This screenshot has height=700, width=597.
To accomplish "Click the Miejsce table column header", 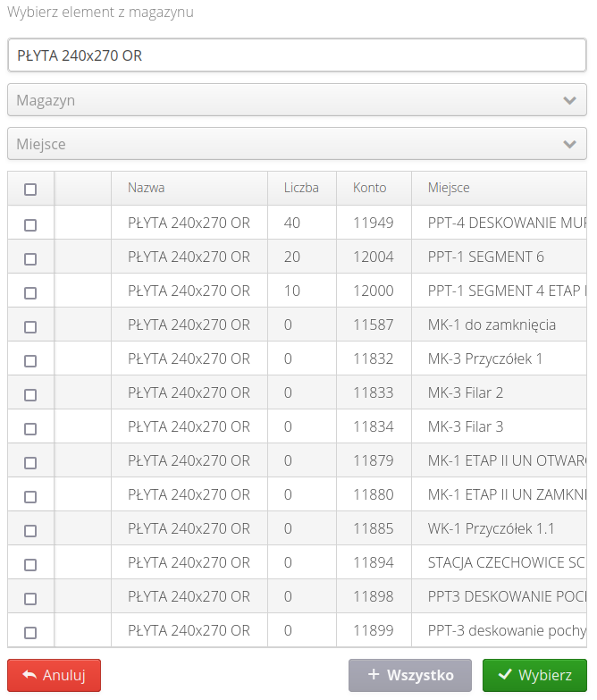I will (449, 188).
